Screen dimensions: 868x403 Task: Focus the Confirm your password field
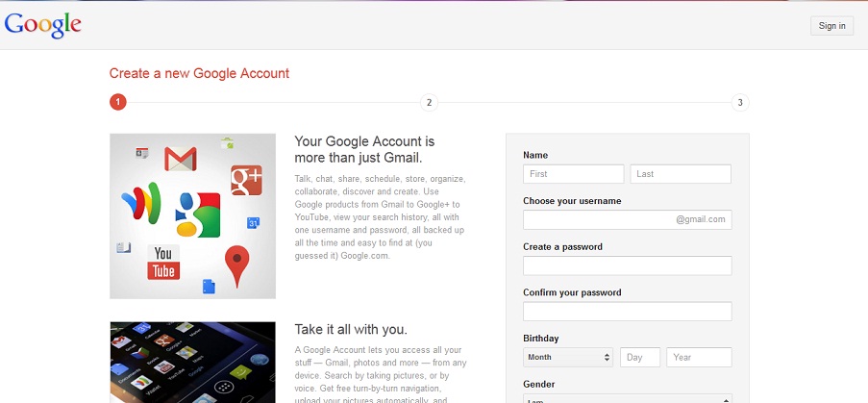coord(627,311)
